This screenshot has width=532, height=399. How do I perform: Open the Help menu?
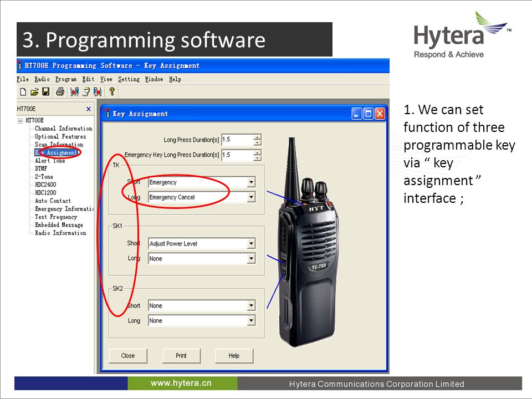pyautogui.click(x=175, y=79)
